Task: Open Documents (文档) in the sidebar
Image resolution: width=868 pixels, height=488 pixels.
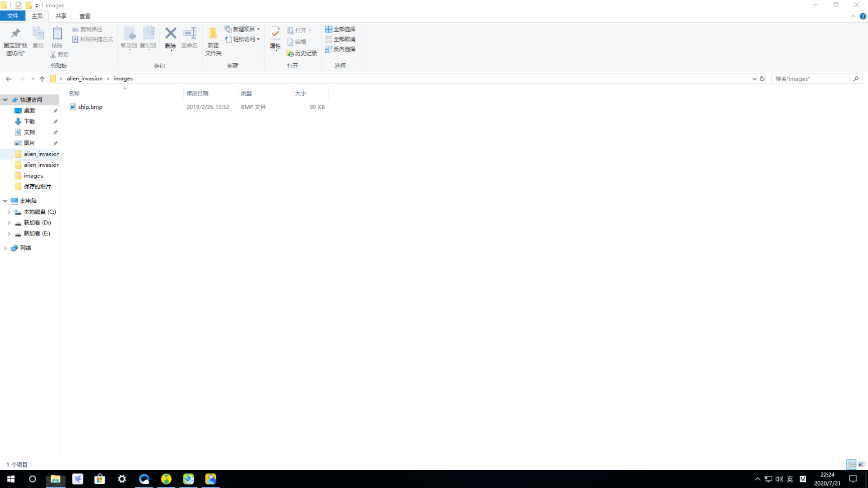Action: point(29,133)
